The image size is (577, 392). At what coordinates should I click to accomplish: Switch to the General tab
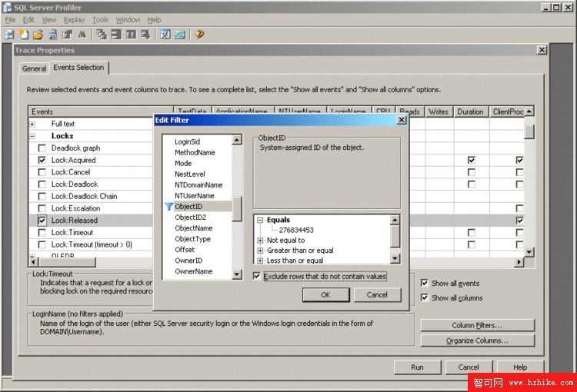coord(34,68)
